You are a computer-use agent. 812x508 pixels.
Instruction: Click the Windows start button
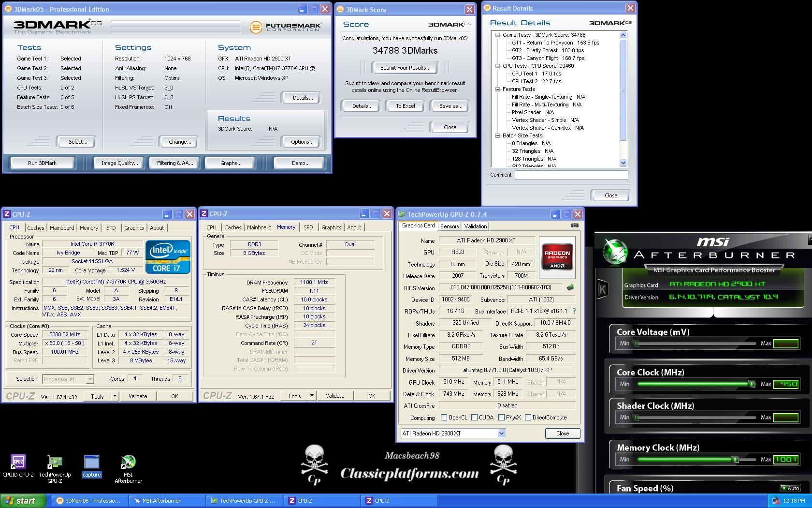click(23, 501)
